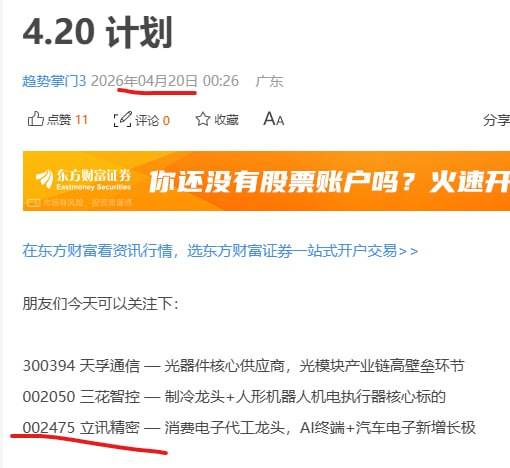
Task: Click the 分享 share button
Action: pyautogui.click(x=496, y=120)
